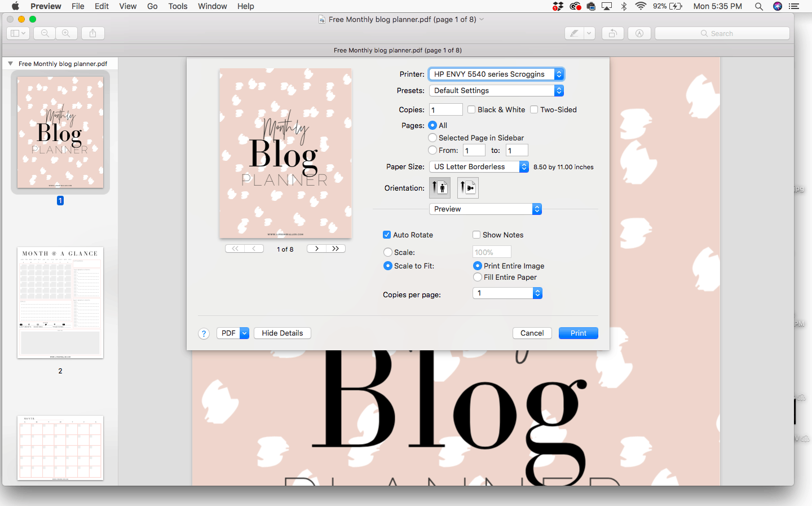Open the Printer dropdown list
This screenshot has width=812, height=506.
point(496,74)
